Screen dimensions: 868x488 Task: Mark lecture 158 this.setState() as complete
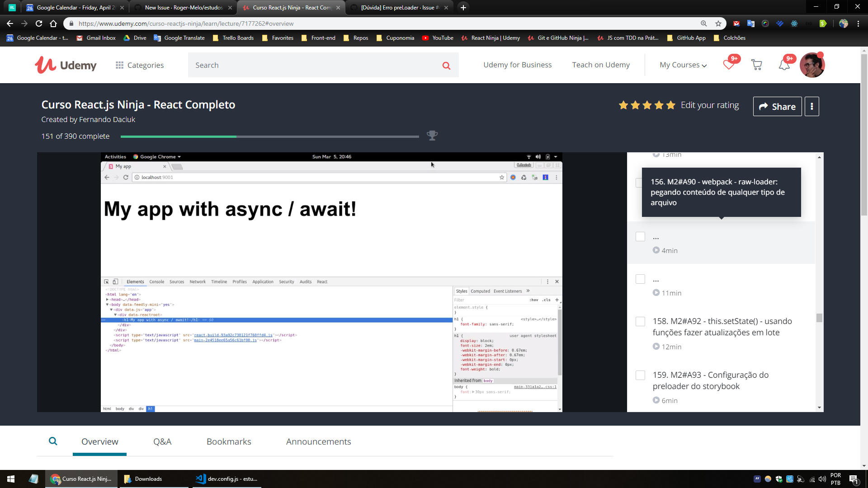tap(640, 322)
